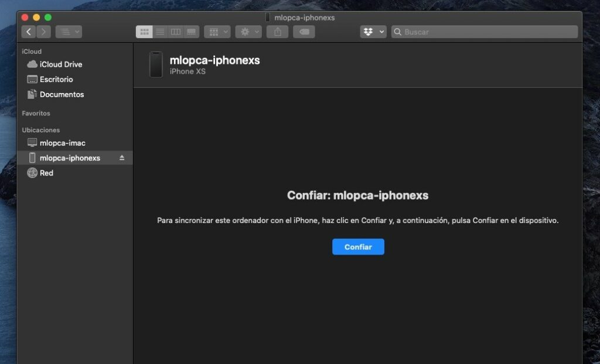Click the magnifying glass search icon
This screenshot has height=364, width=600.
(398, 32)
